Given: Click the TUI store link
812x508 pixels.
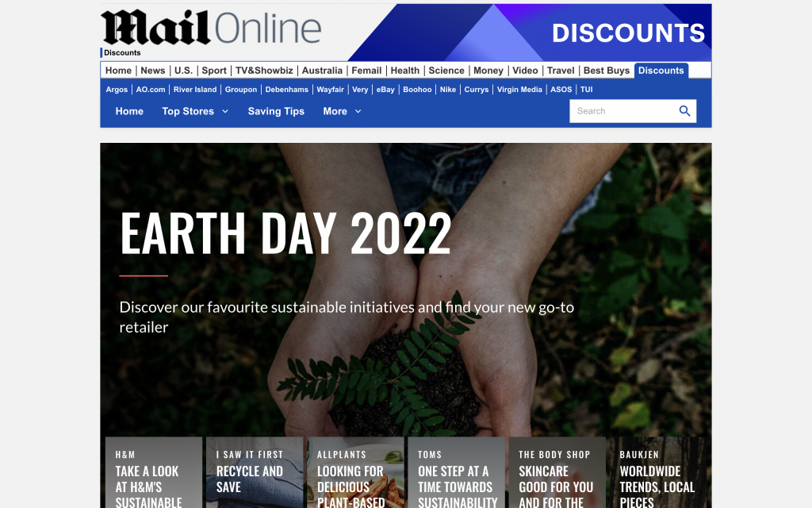Looking at the screenshot, I should point(586,89).
